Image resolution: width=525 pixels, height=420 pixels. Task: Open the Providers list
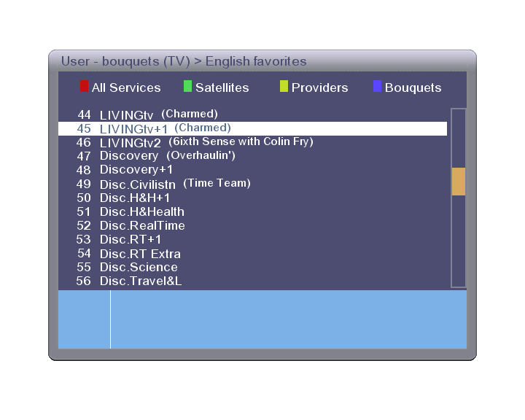pos(320,87)
